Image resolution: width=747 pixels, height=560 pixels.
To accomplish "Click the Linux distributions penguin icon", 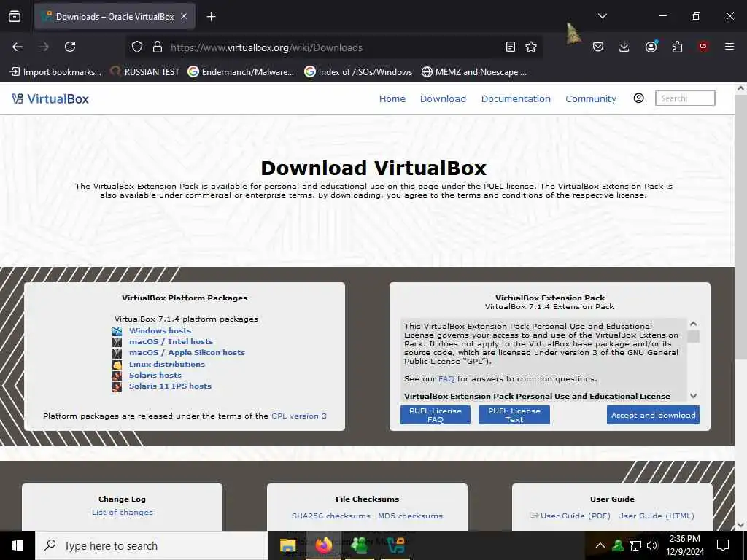I will pyautogui.click(x=117, y=365).
